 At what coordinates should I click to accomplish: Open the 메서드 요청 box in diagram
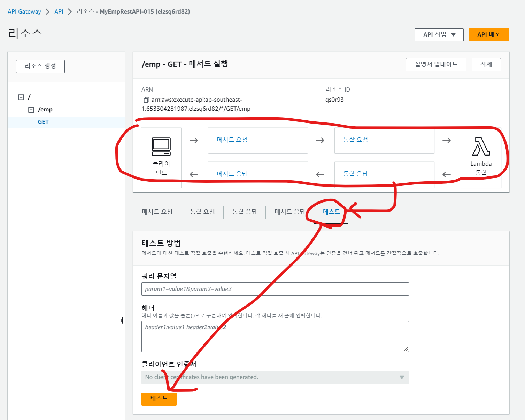point(258,140)
